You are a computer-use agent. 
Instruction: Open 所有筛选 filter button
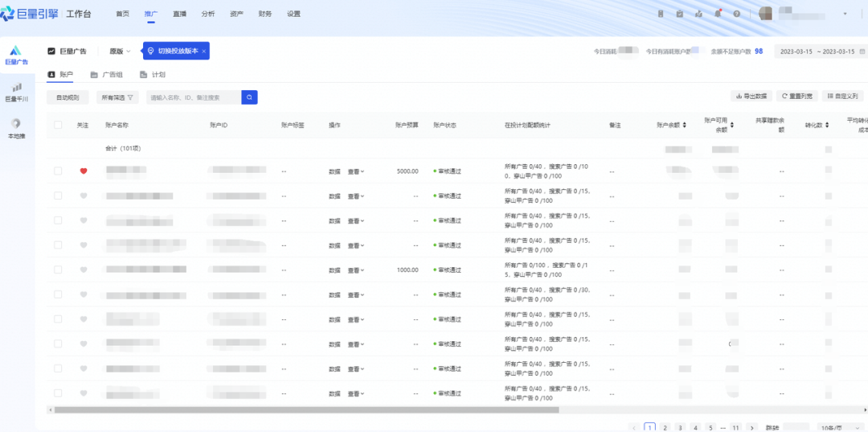117,97
